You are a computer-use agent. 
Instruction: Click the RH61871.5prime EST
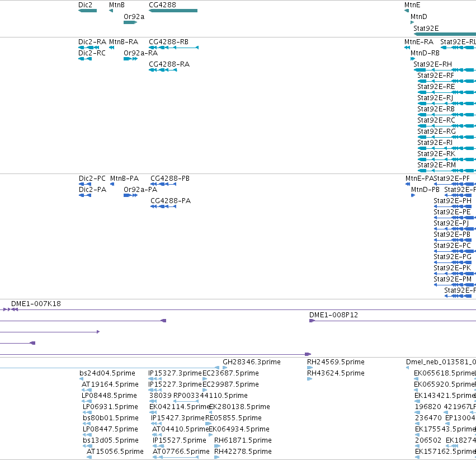click(218, 446)
